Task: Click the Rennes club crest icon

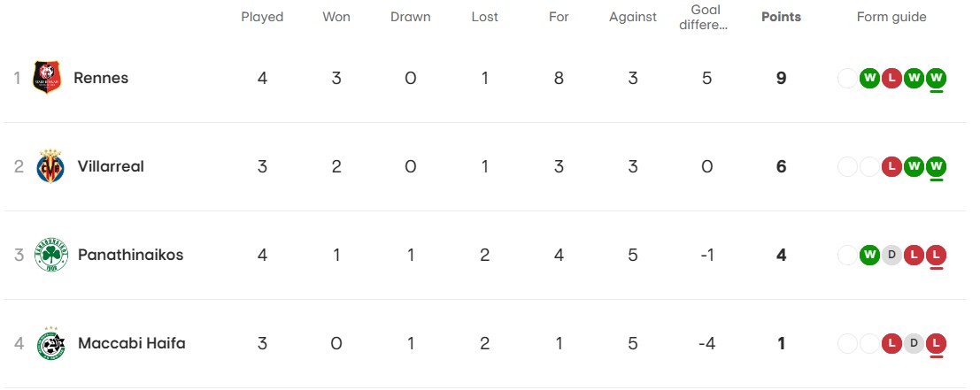Action: pyautogui.click(x=47, y=78)
